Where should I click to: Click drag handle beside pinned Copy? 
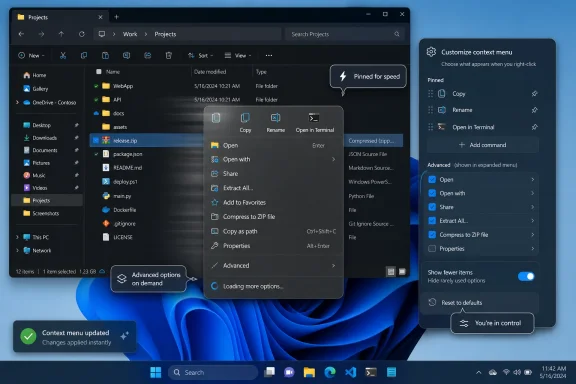coord(431,94)
